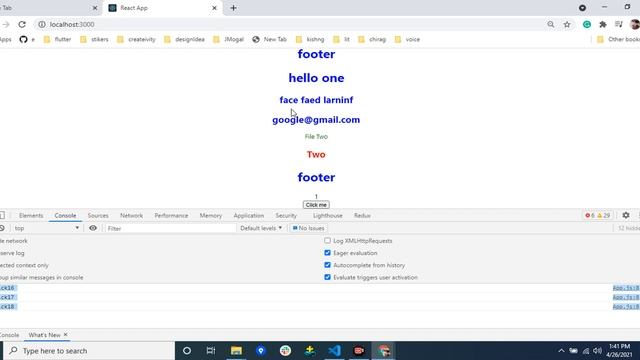640x360 pixels.
Task: Open the GitHub bookmark icon
Action: coord(23,40)
